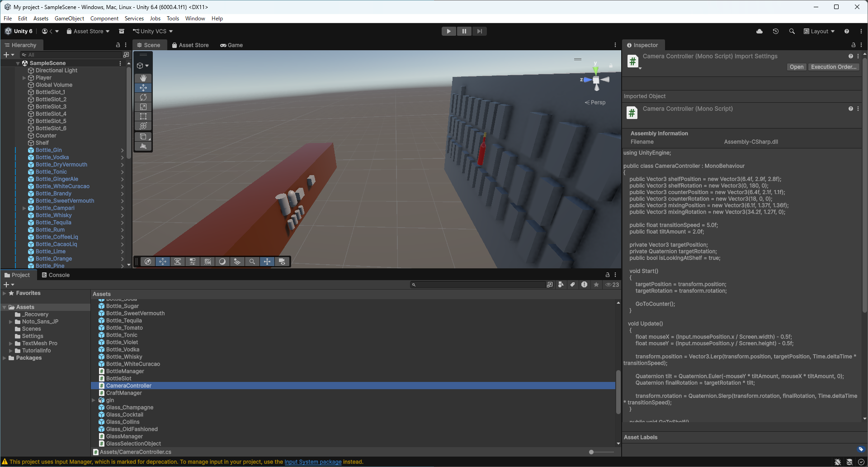Viewport: 868px width, 467px height.
Task: Open global search magnifier in top toolbar
Action: [x=792, y=31]
